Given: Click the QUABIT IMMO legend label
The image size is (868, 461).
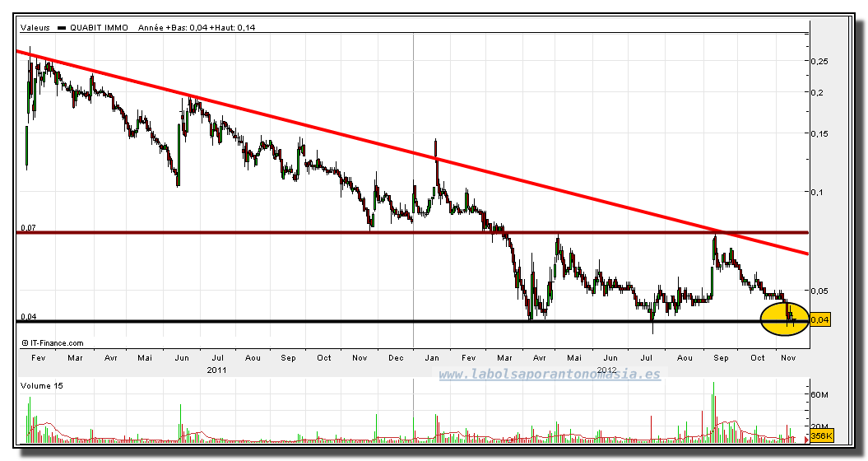Looking at the screenshot, I should (99, 28).
